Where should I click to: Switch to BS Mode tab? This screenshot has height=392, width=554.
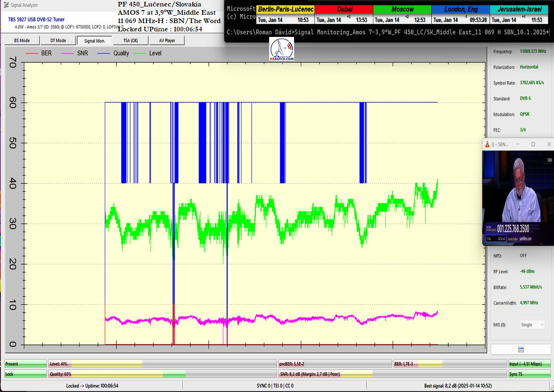tap(22, 41)
